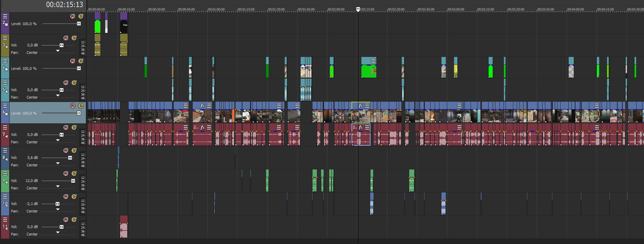The height and width of the screenshot is (244, 644).
Task: Click the playhead marker on the ruler
Action: (358, 9)
